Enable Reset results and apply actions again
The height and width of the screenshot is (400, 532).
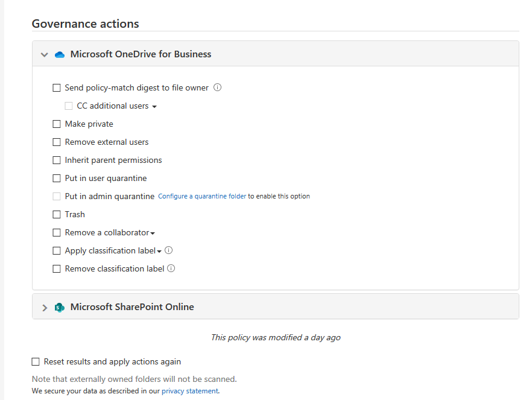coord(36,361)
